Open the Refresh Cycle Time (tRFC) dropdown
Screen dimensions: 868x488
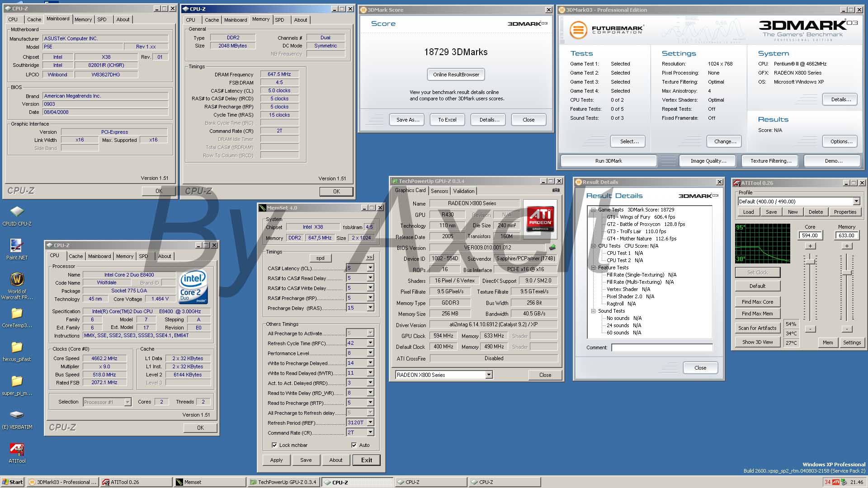point(370,343)
